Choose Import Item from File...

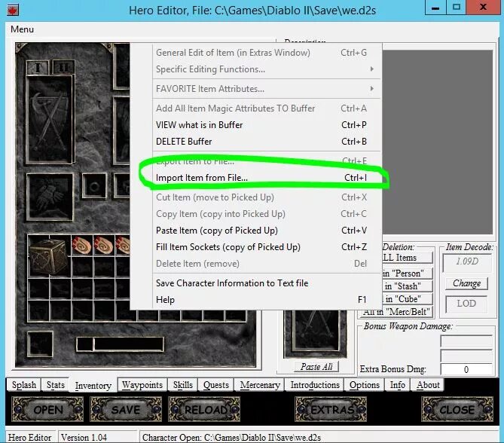click(261, 178)
